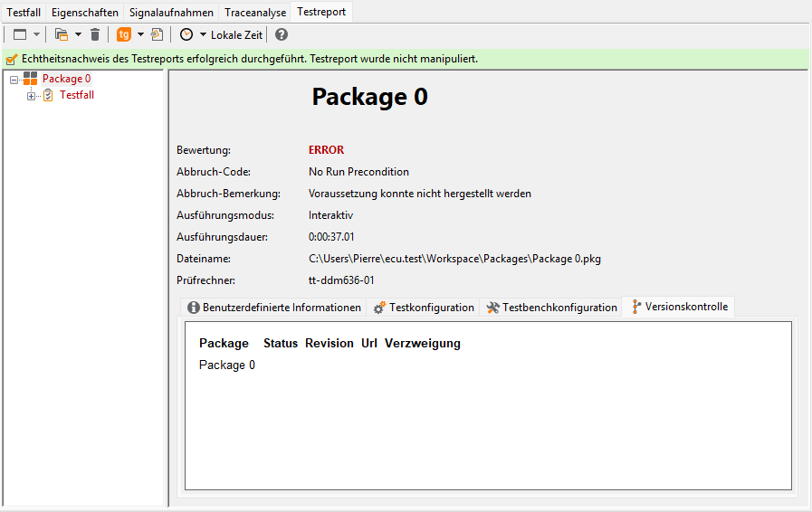
Task: Click the Bewertung label
Action: (x=204, y=150)
